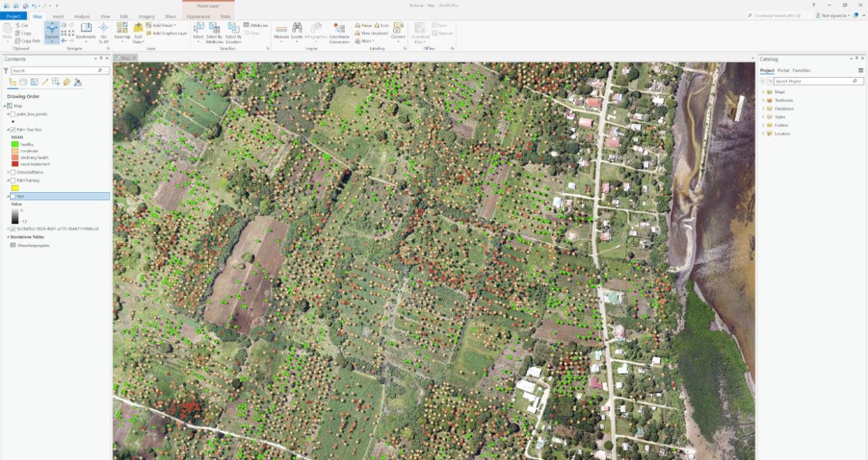The image size is (868, 460).
Task: Click the Lock labels button
Action: pos(381,25)
